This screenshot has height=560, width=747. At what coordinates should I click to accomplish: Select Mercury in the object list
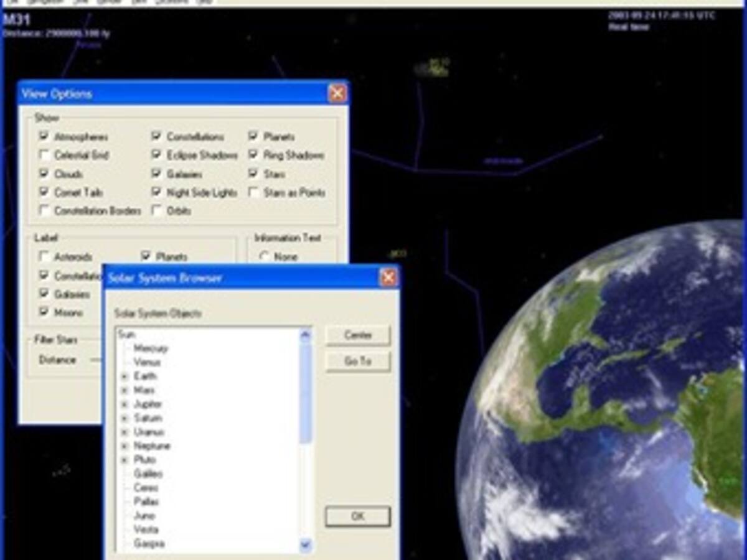coord(151,348)
